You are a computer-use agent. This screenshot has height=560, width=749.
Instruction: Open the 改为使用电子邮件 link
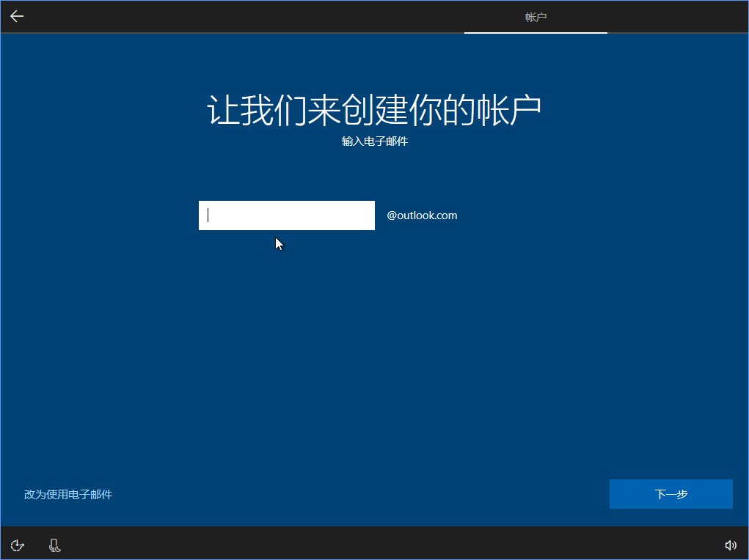pyautogui.click(x=68, y=494)
